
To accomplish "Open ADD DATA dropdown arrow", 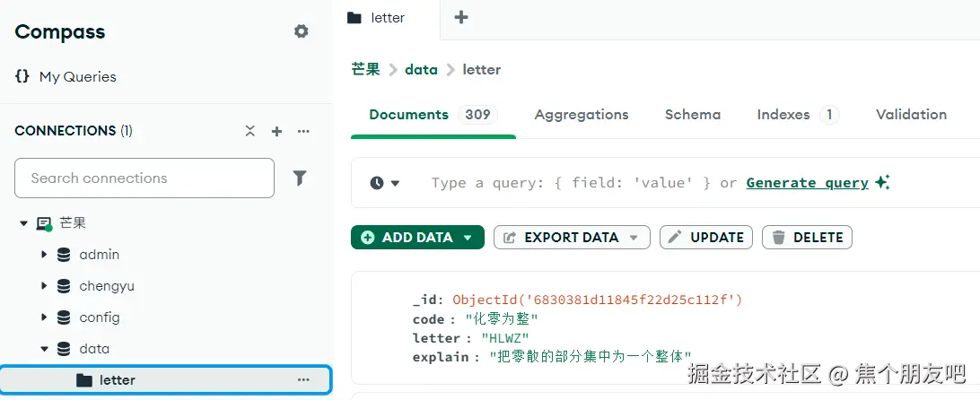I will tap(468, 239).
